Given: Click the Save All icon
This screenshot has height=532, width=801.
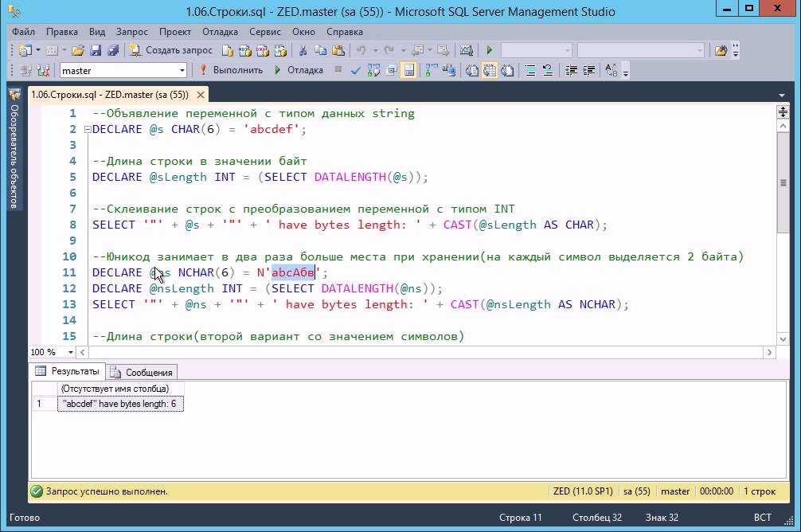Looking at the screenshot, I should coord(113,51).
